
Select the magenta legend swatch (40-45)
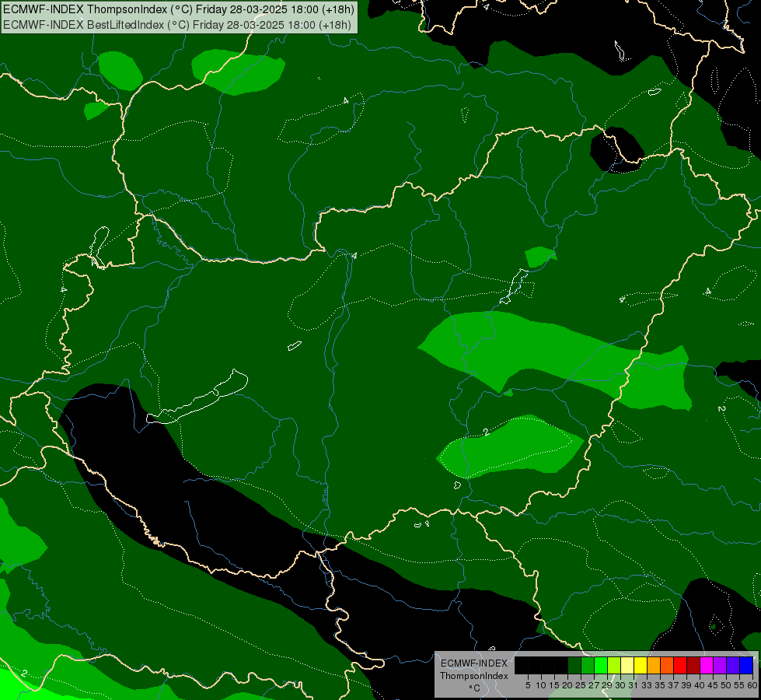click(x=707, y=665)
